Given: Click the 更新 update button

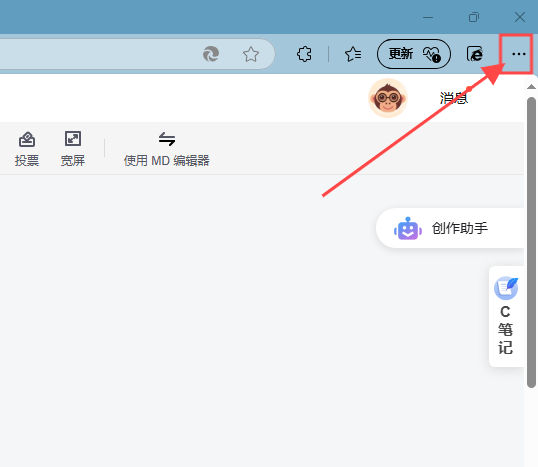Looking at the screenshot, I should [x=414, y=54].
